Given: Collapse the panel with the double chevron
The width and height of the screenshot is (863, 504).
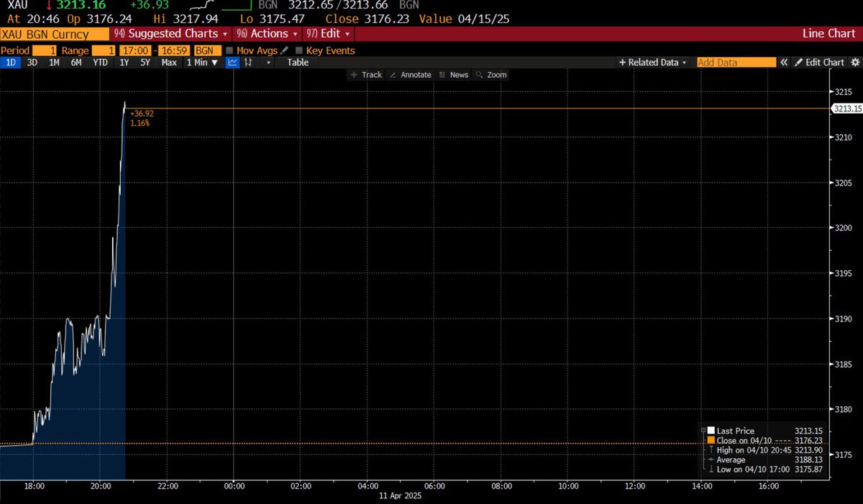Looking at the screenshot, I should click(785, 63).
